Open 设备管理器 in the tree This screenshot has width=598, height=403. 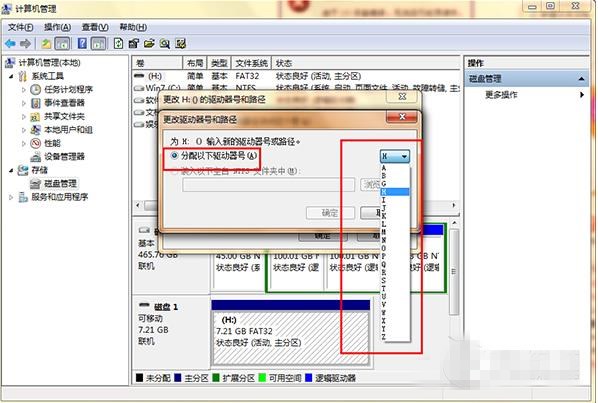coord(64,157)
